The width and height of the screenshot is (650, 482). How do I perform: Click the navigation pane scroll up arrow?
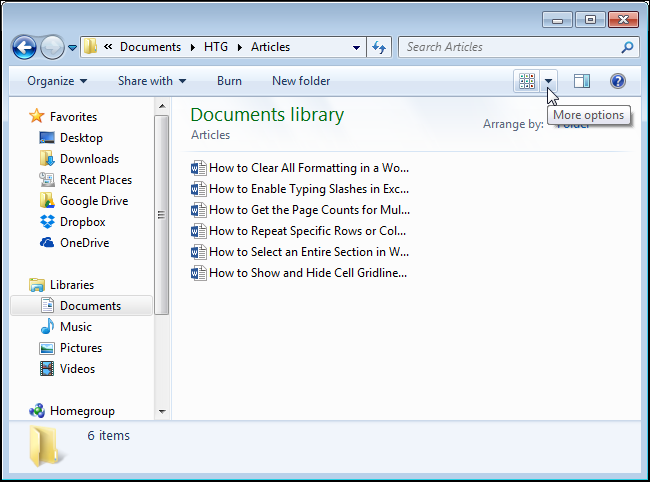click(x=162, y=107)
